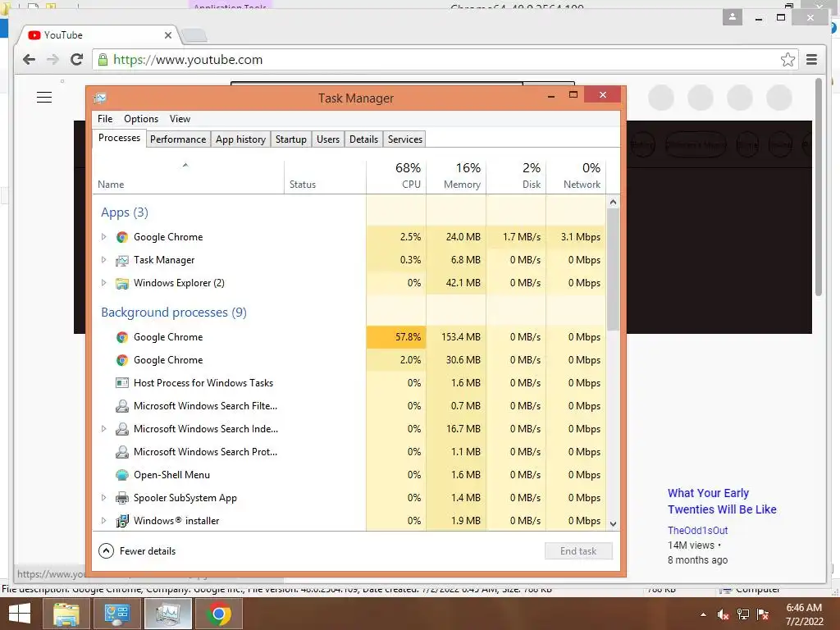
Task: Open the YouTube guide hamburger menu
Action: pyautogui.click(x=44, y=98)
